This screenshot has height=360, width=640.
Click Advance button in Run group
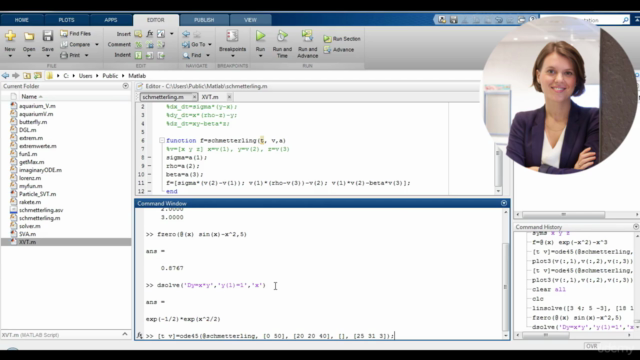tap(339, 50)
